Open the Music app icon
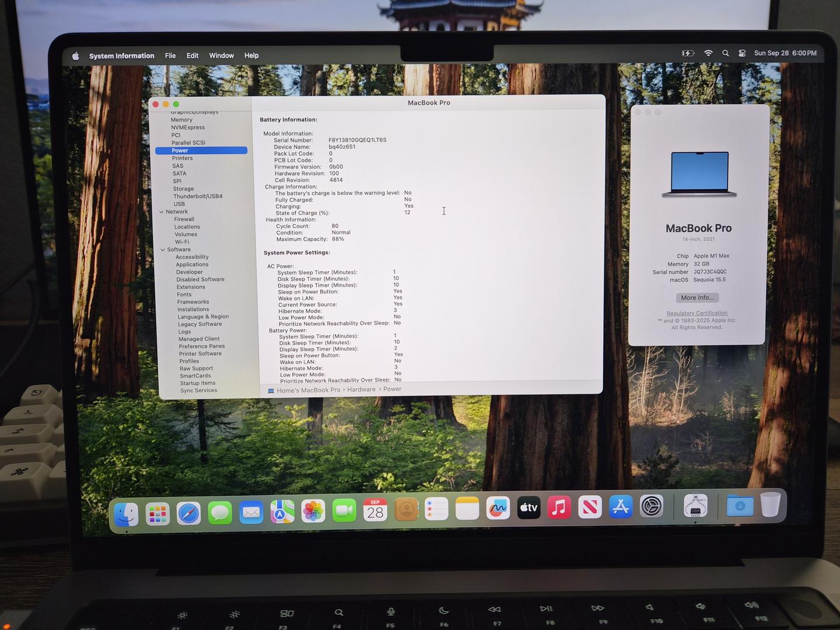This screenshot has width=840, height=630. (559, 508)
